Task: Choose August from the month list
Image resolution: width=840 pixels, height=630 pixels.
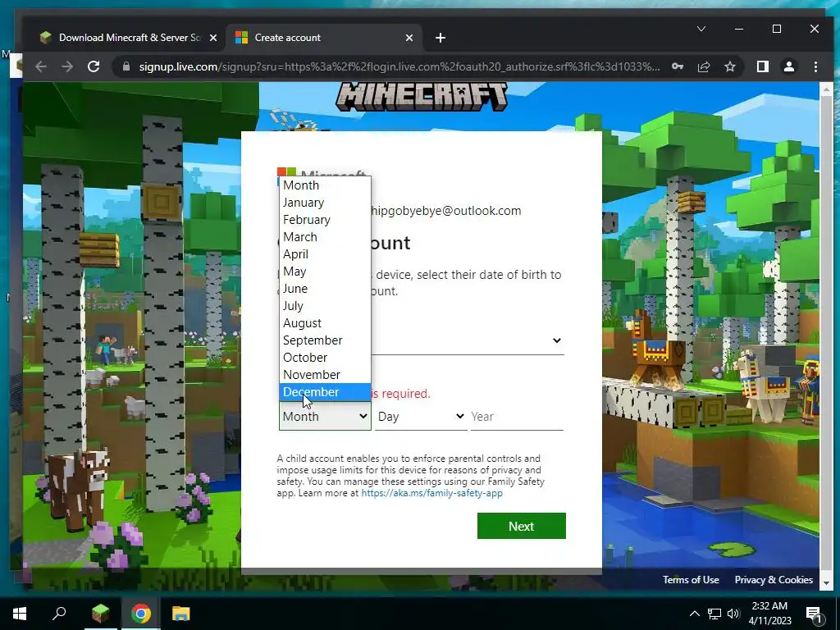Action: (x=325, y=323)
